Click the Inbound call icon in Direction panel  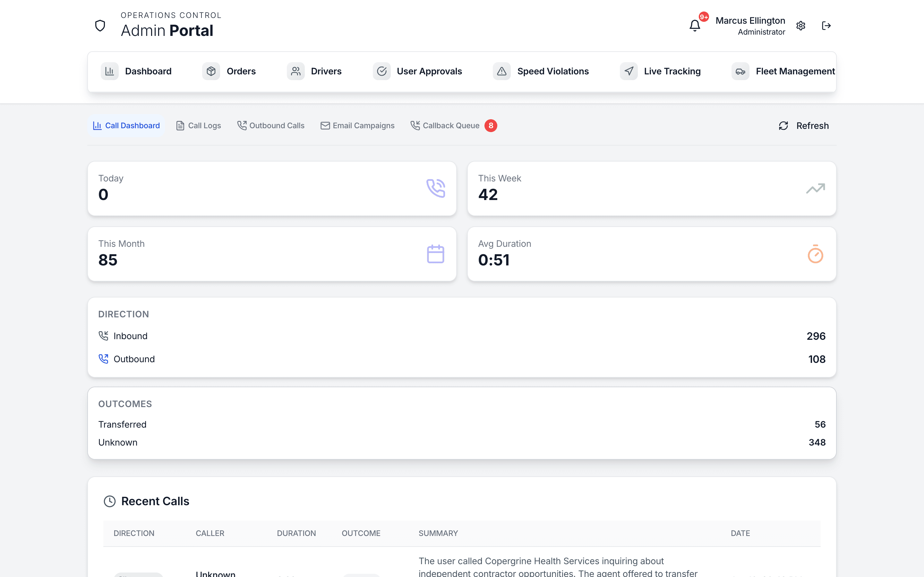(104, 335)
